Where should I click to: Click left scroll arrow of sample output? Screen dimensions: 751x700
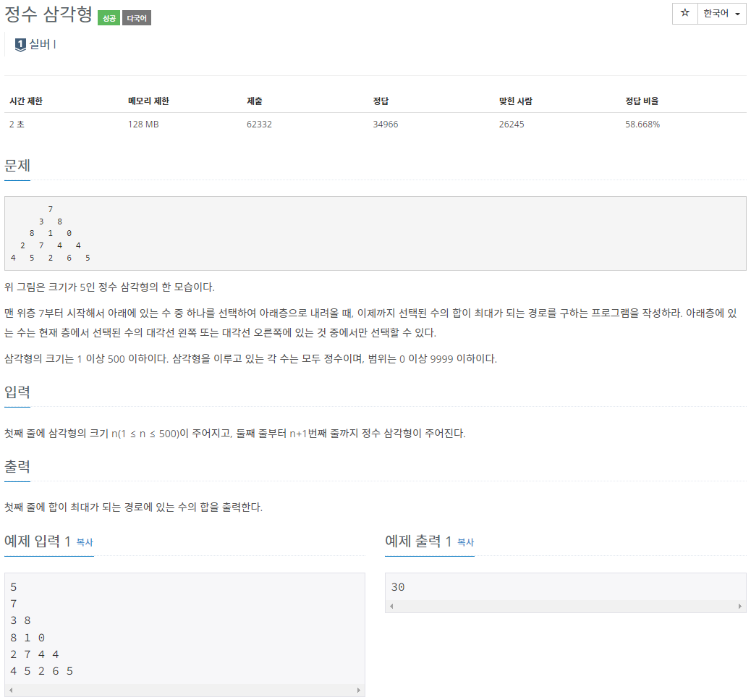click(x=392, y=606)
